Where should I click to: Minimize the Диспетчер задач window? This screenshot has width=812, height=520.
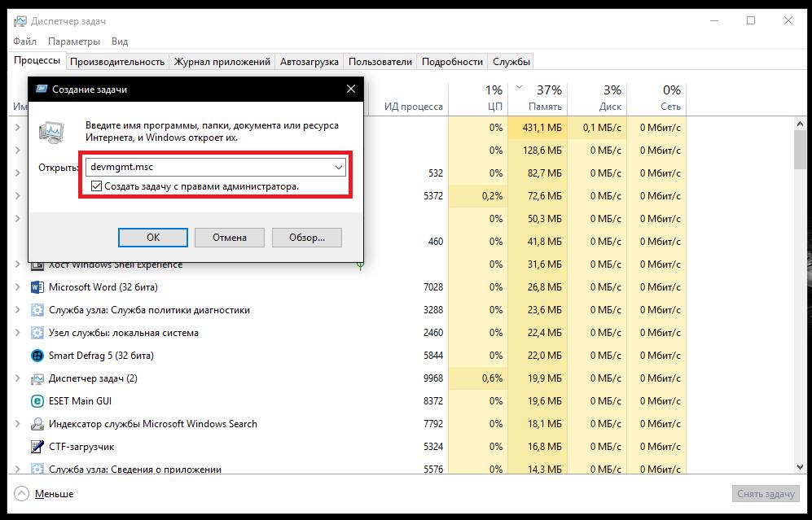(x=714, y=21)
